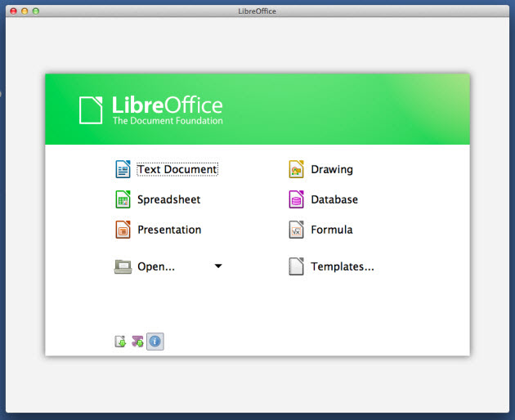Open the Templates... dialog
The width and height of the screenshot is (515, 420).
coord(343,266)
